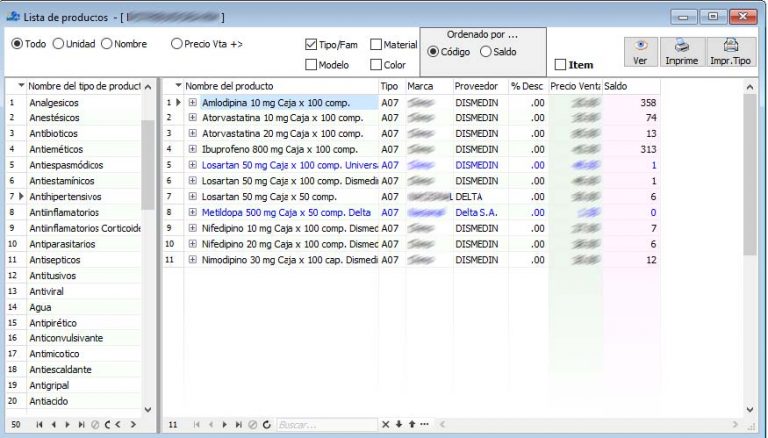Select the Antibioticos product type

click(x=53, y=133)
